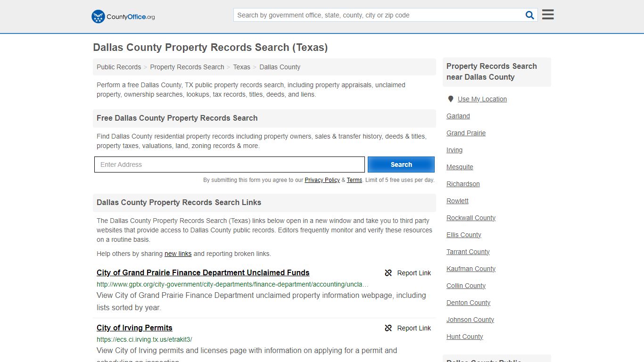Open the hamburger menu icon
This screenshot has height=362, width=644.
[x=548, y=15]
